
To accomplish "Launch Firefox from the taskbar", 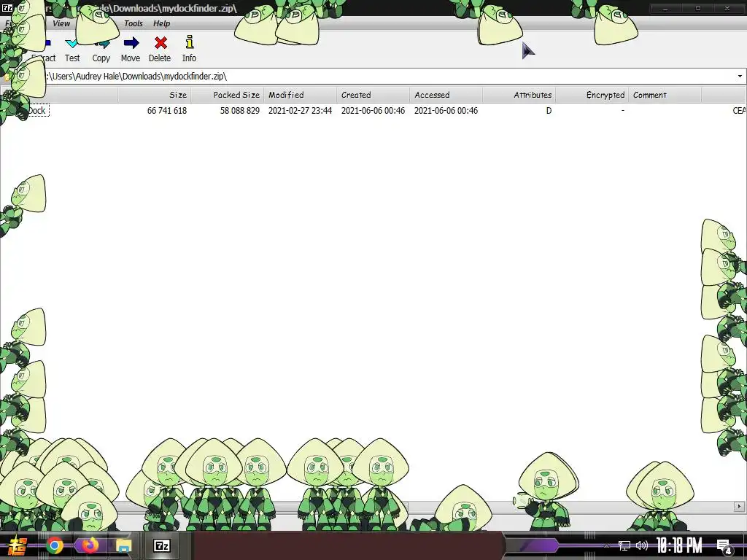I will tap(89, 545).
